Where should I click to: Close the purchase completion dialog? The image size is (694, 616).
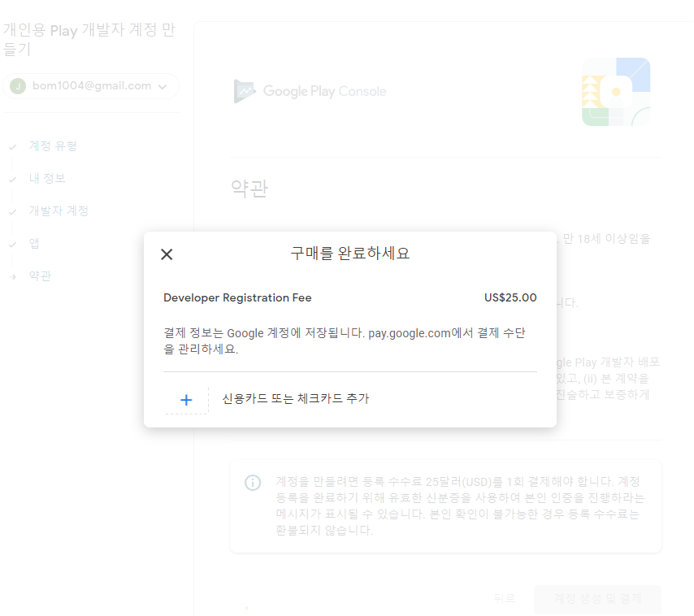pos(167,254)
